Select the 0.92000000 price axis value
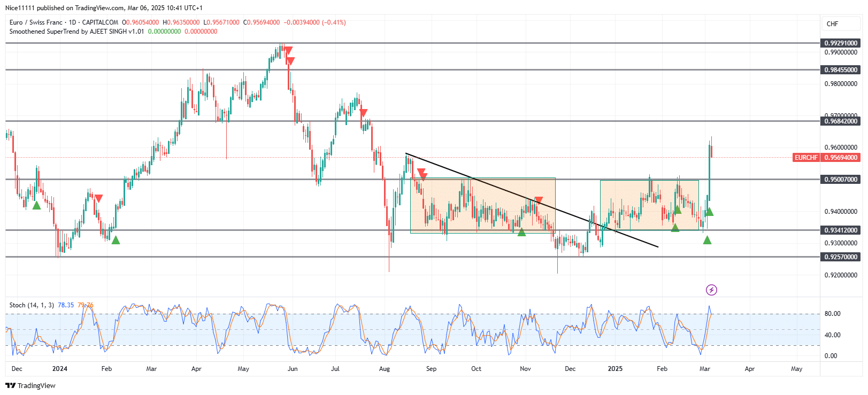The image size is (868, 395). (x=841, y=275)
